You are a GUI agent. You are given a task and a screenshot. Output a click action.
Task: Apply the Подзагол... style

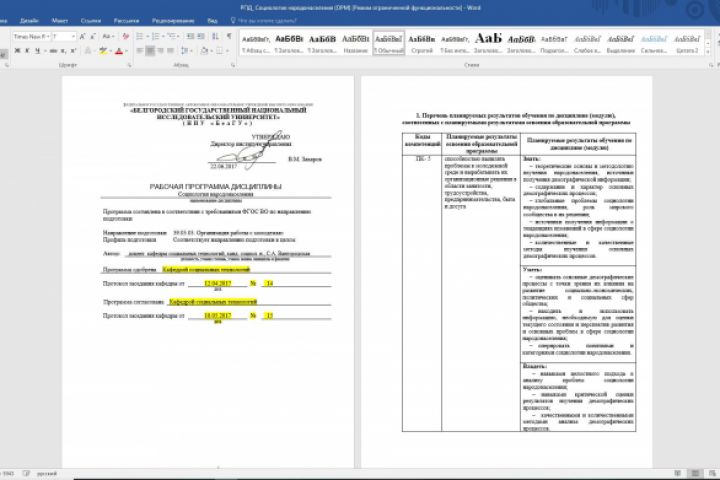click(x=554, y=43)
